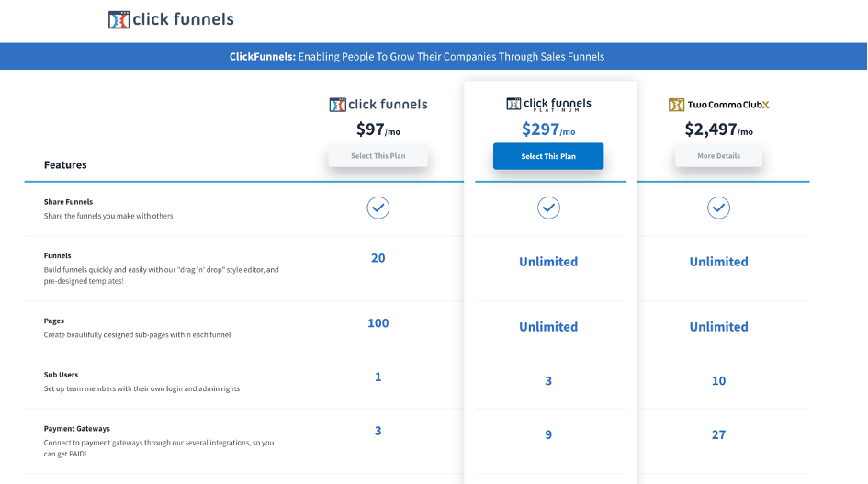The width and height of the screenshot is (868, 484).
Task: Click the Funnels feature title
Action: pyautogui.click(x=58, y=255)
